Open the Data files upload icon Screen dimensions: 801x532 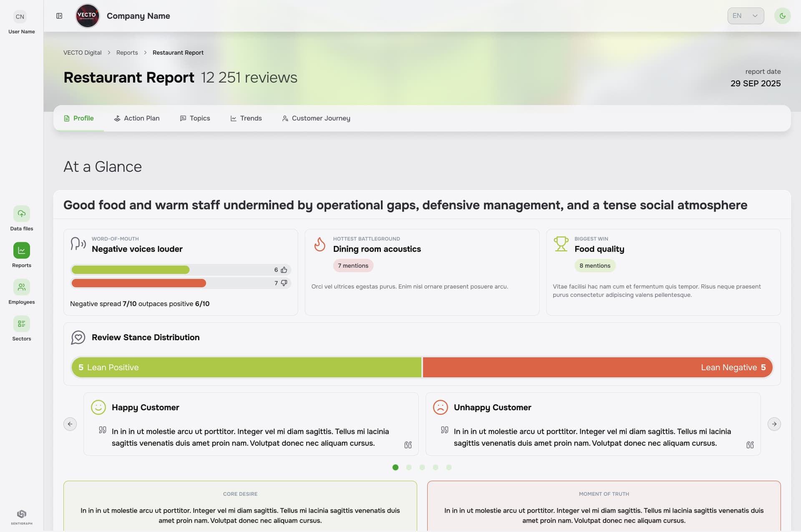[x=21, y=214]
